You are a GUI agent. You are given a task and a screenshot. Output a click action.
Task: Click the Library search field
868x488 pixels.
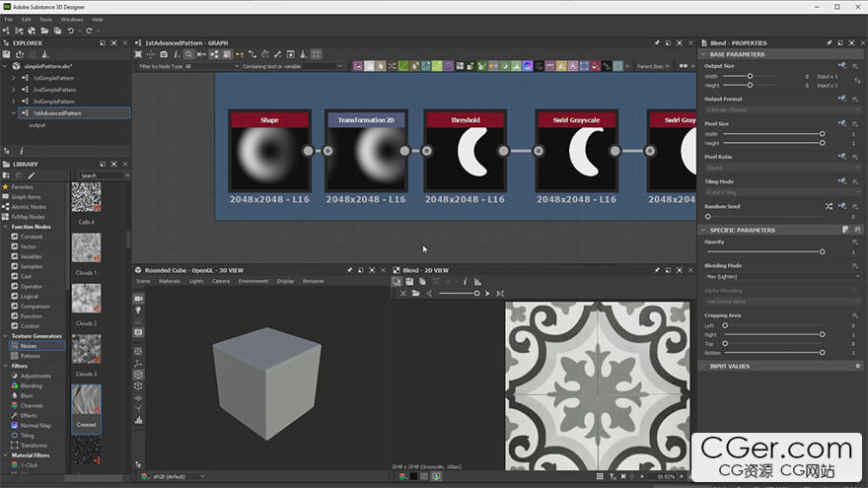point(101,175)
